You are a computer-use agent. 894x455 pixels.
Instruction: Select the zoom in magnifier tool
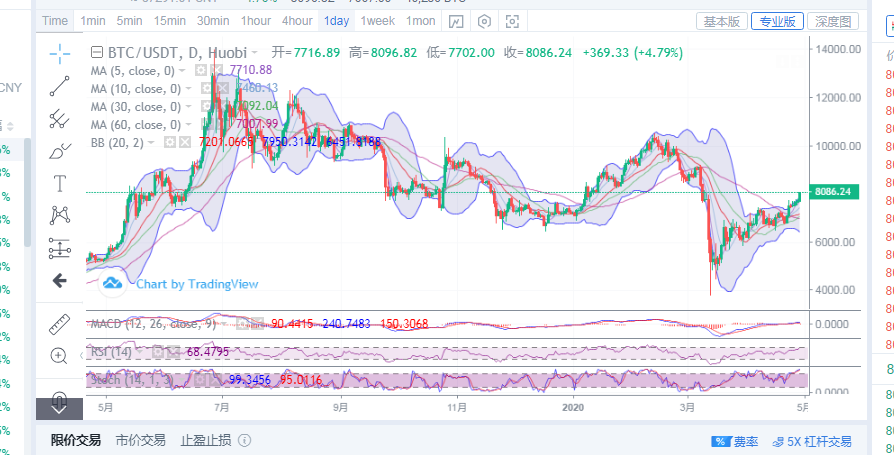click(59, 356)
